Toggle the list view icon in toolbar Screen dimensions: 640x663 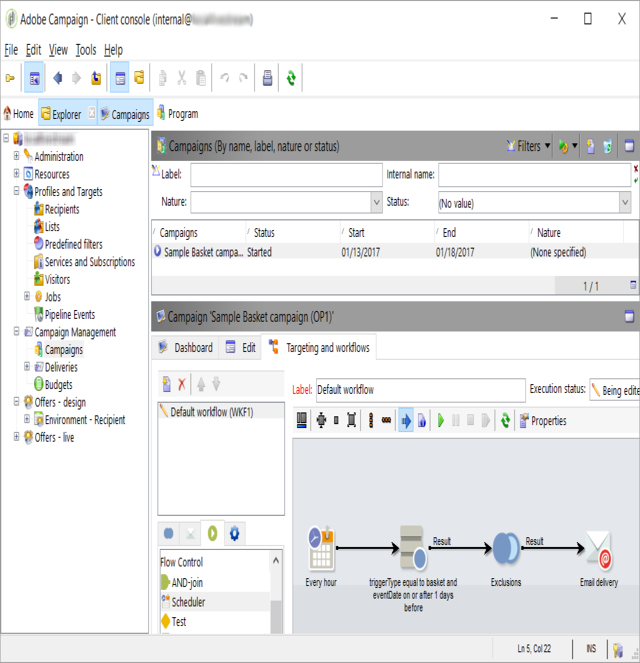point(120,78)
